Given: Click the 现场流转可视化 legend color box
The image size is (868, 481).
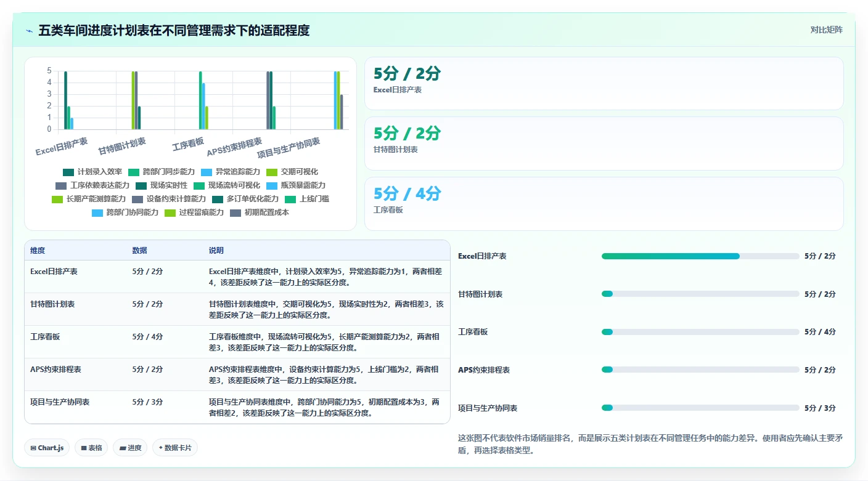Looking at the screenshot, I should pos(199,185).
